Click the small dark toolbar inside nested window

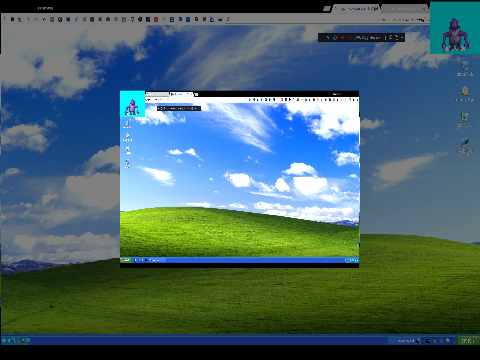click(179, 108)
